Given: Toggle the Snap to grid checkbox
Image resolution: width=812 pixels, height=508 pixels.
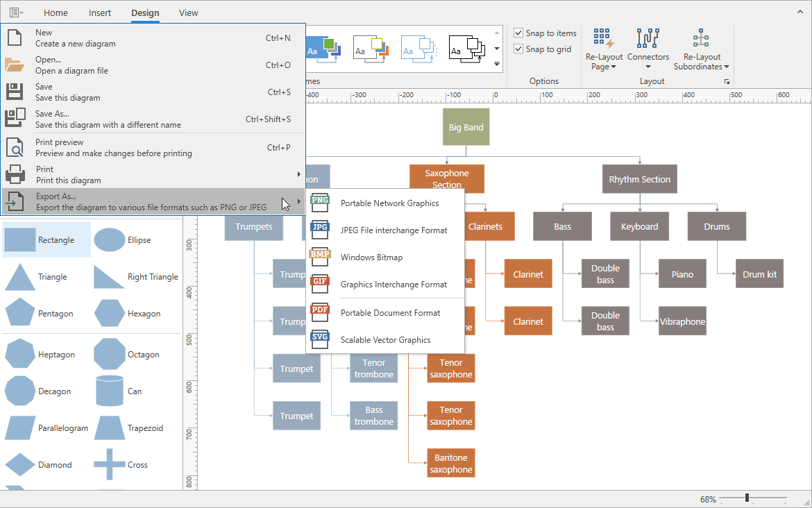Looking at the screenshot, I should pyautogui.click(x=518, y=49).
